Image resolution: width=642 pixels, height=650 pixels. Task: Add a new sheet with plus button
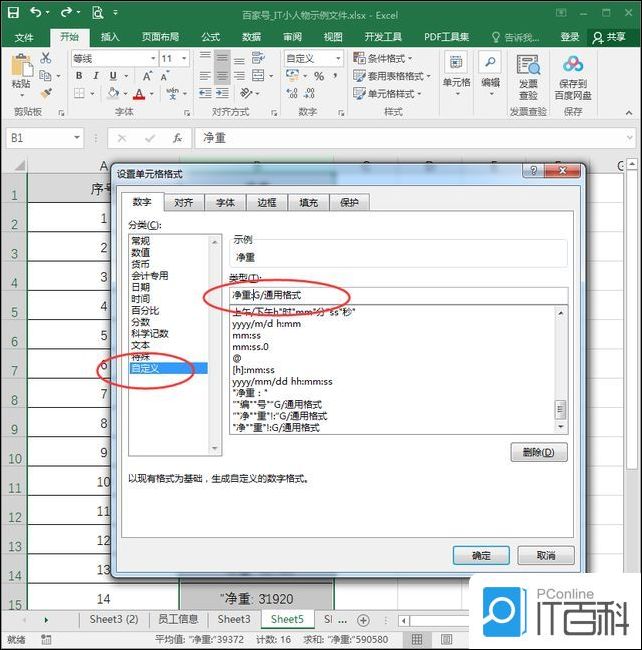click(363, 620)
